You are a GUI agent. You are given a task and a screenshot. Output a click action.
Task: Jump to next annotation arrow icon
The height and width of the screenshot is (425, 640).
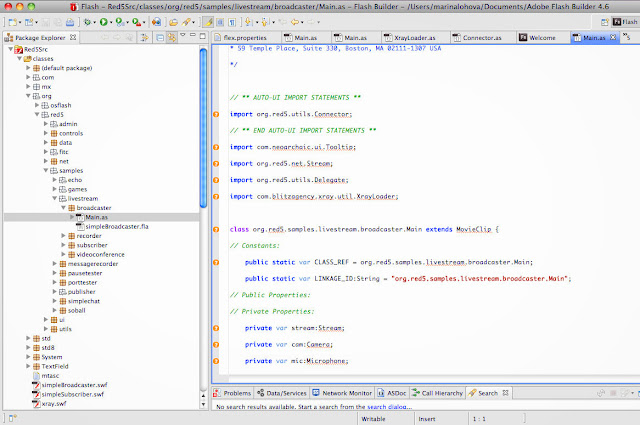pyautogui.click(x=248, y=22)
